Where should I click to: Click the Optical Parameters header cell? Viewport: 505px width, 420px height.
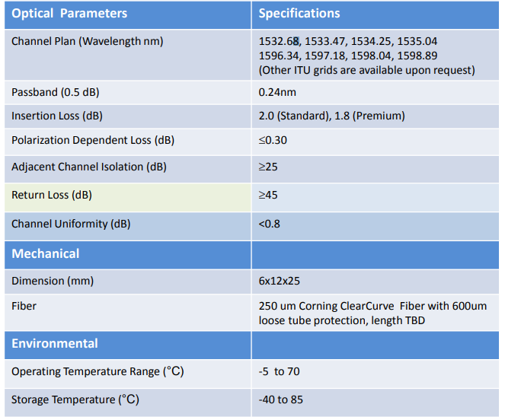(69, 14)
